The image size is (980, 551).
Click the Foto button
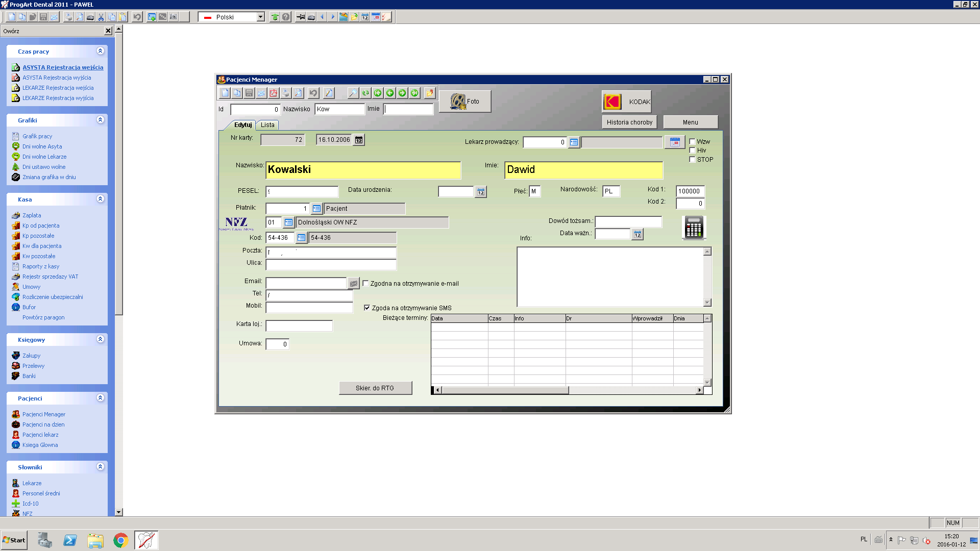(x=465, y=102)
